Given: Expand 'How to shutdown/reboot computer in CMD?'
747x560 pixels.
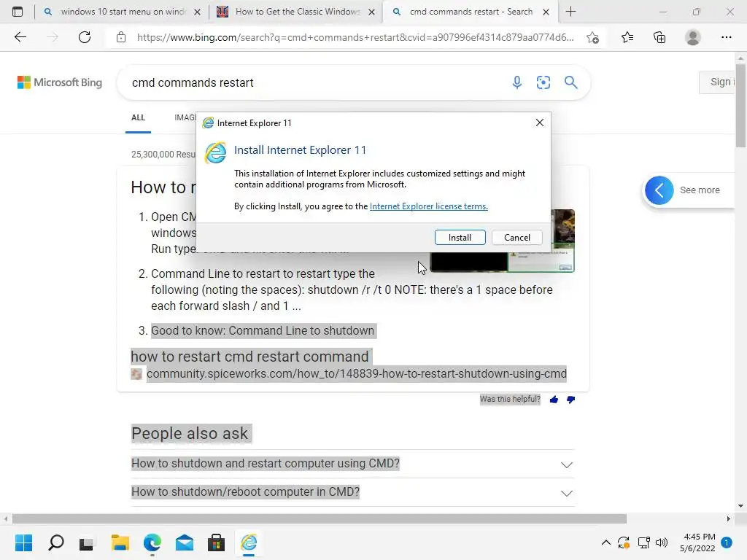Looking at the screenshot, I should [352, 492].
